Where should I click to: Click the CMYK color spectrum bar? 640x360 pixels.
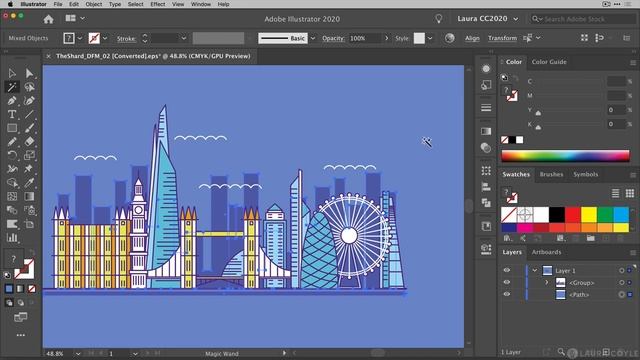[x=565, y=156]
